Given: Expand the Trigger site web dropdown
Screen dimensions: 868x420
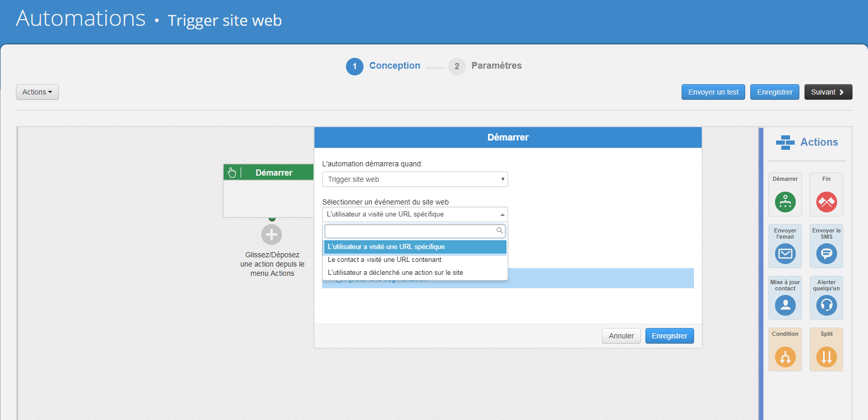Looking at the screenshot, I should [x=415, y=179].
